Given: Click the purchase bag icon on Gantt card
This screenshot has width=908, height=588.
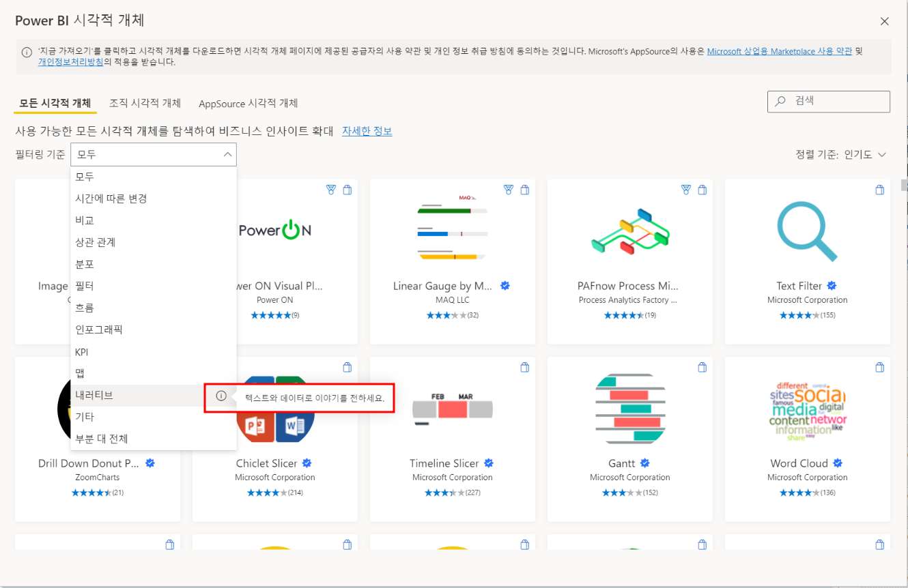Looking at the screenshot, I should (703, 368).
